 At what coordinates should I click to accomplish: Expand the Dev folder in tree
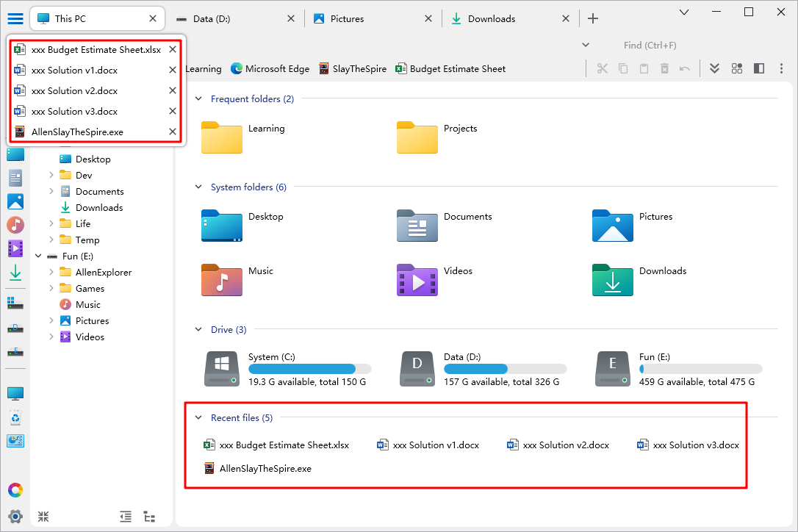[51, 176]
